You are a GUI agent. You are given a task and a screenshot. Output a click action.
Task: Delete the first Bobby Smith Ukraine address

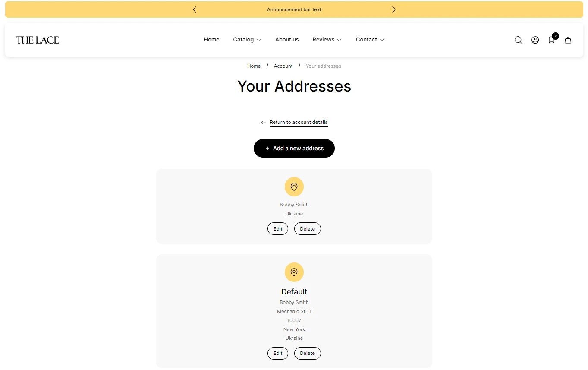(308, 229)
